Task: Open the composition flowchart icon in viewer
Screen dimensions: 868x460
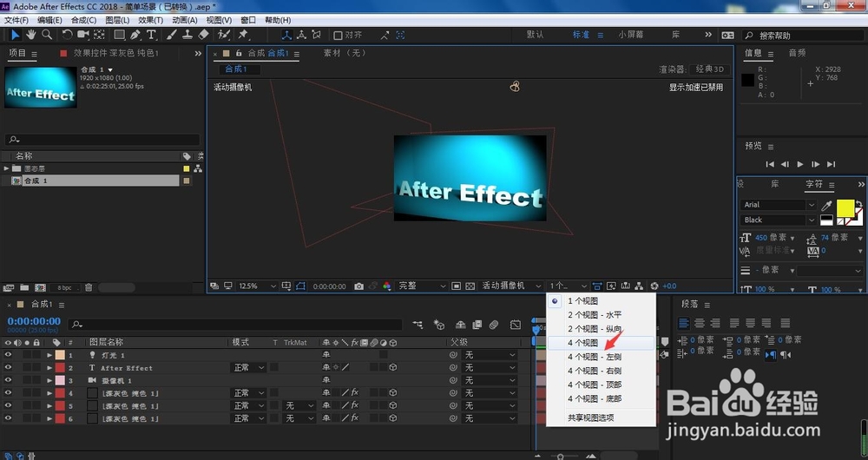Action: coord(639,286)
